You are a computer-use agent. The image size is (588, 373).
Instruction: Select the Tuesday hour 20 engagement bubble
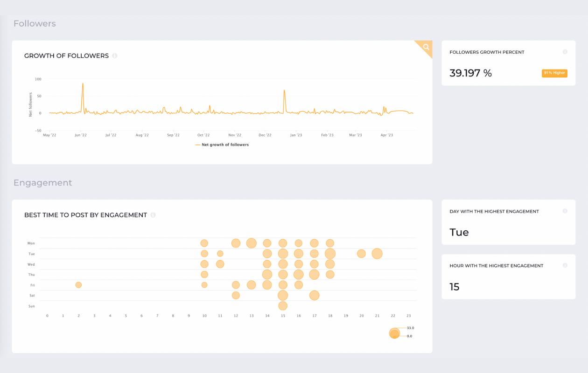[x=361, y=254]
